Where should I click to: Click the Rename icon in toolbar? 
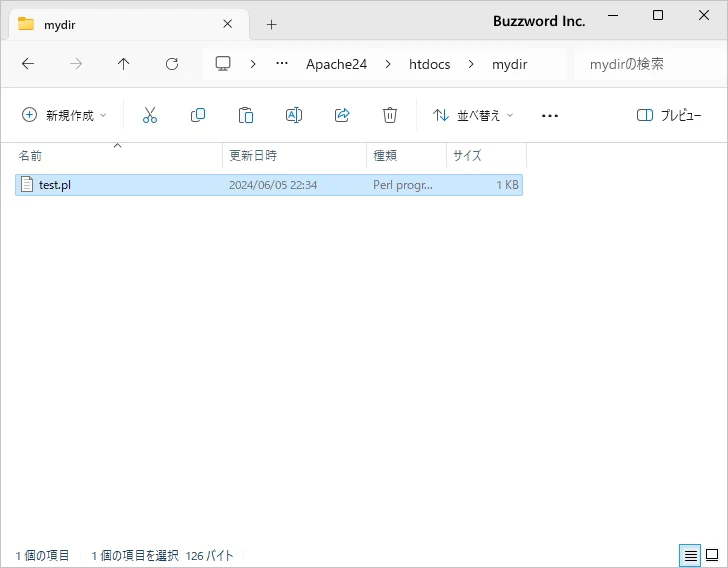pos(294,115)
